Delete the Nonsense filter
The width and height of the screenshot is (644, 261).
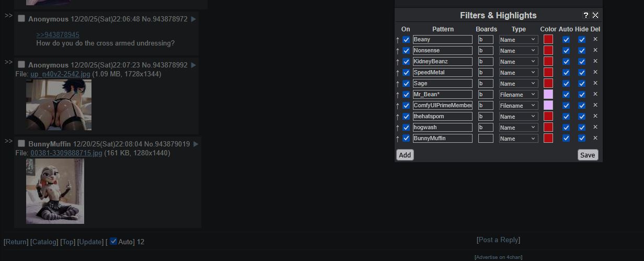tap(595, 50)
